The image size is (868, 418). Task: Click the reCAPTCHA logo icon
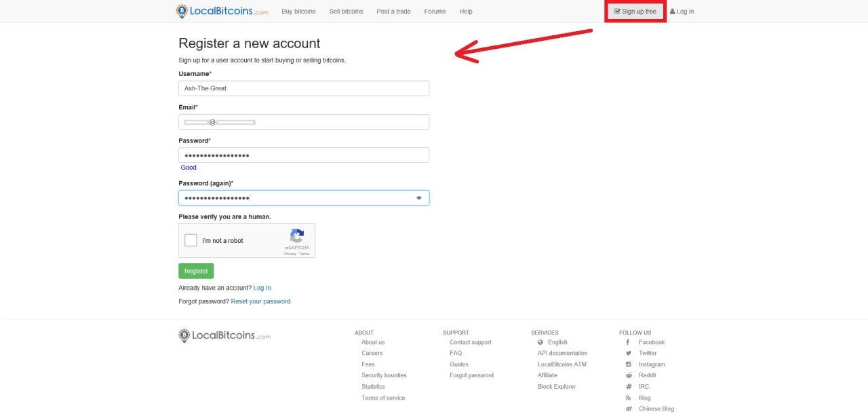pos(297,236)
